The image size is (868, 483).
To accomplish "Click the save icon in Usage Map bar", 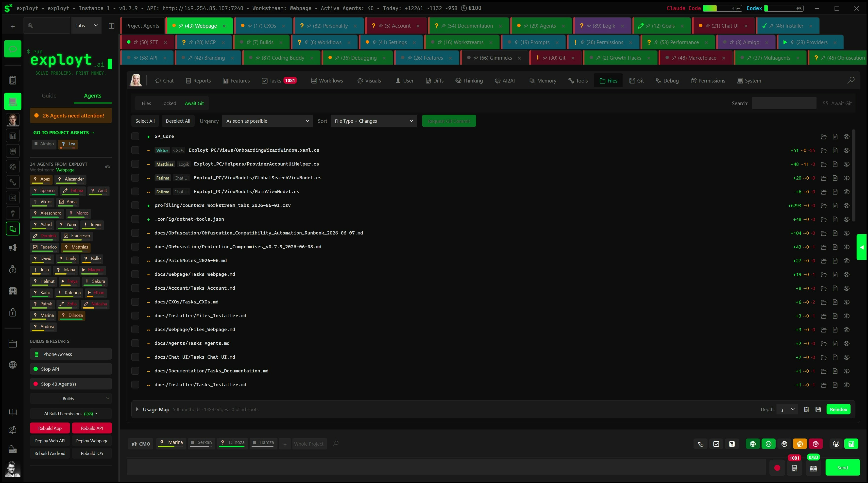I will tap(818, 410).
